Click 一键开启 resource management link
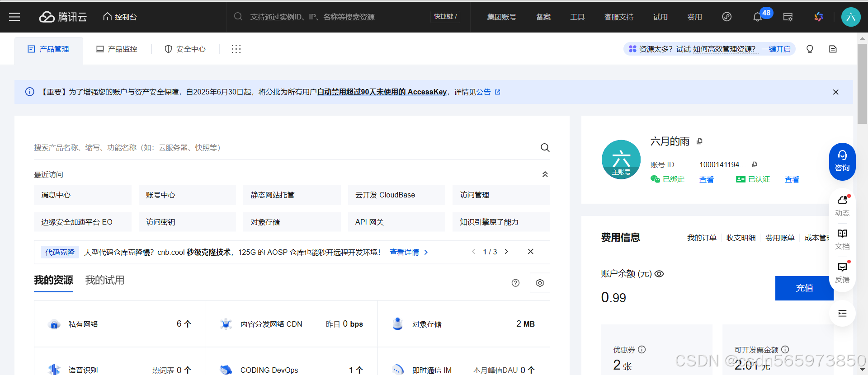The image size is (868, 375). coord(776,49)
